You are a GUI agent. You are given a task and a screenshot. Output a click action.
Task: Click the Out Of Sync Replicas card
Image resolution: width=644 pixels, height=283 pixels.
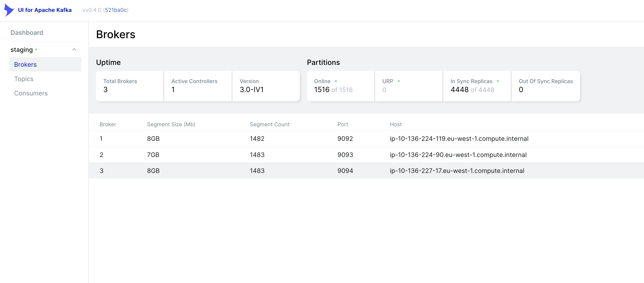click(545, 86)
